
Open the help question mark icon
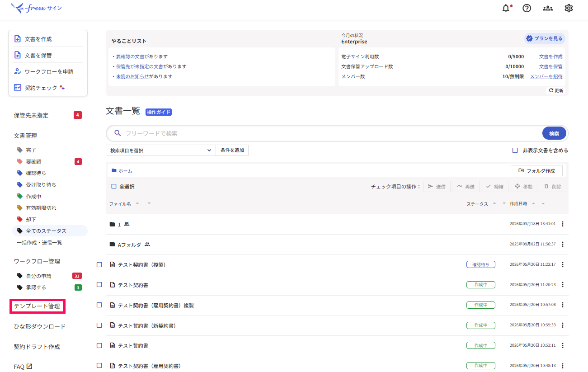pos(527,8)
